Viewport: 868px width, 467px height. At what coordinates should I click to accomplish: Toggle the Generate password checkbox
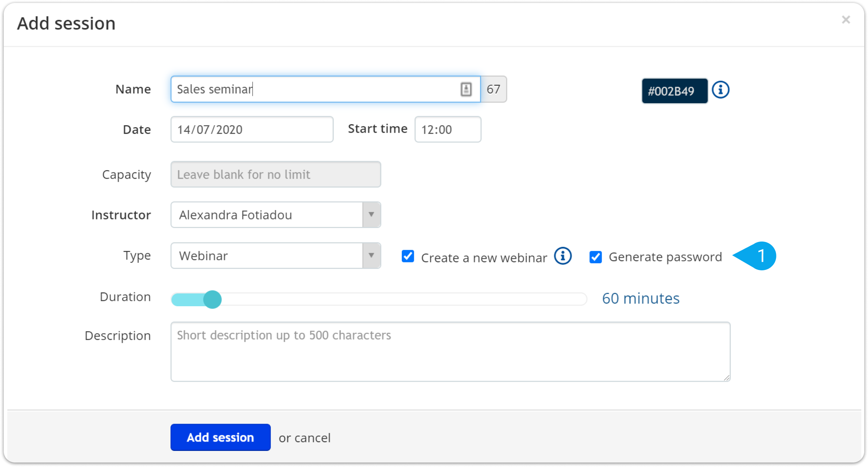pyautogui.click(x=596, y=257)
